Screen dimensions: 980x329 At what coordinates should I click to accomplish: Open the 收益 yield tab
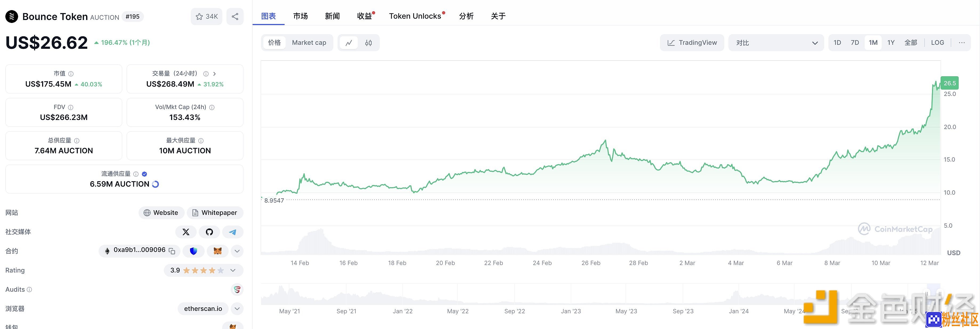(365, 16)
